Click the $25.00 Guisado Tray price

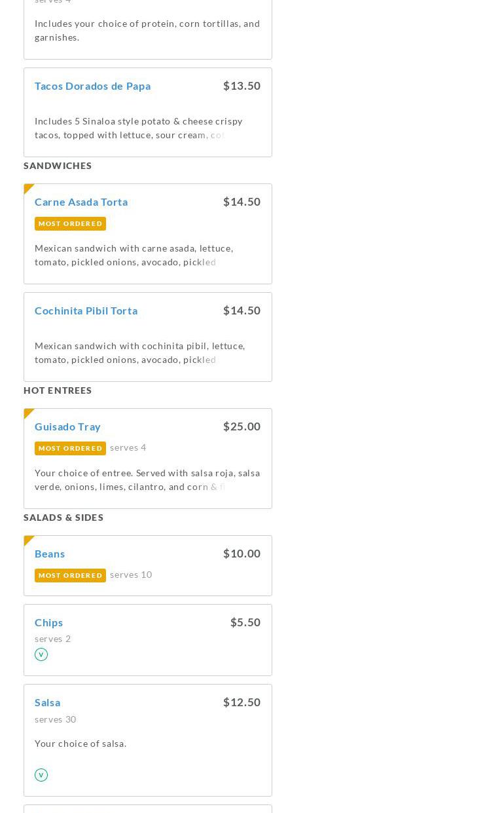pos(242,426)
